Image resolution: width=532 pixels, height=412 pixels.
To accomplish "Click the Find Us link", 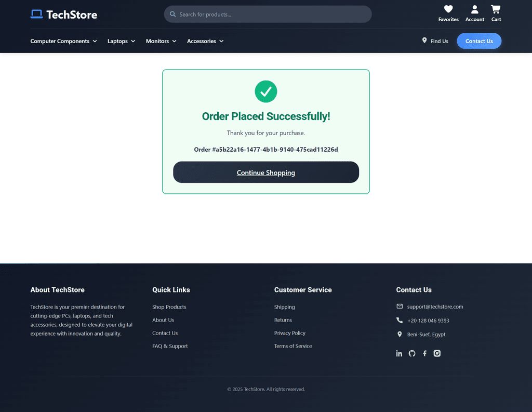I will pos(435,41).
